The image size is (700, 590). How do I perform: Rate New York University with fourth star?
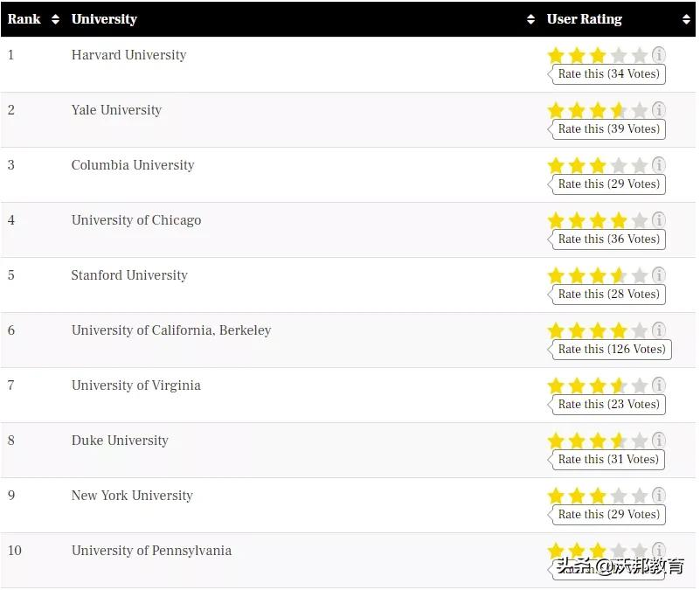click(619, 496)
